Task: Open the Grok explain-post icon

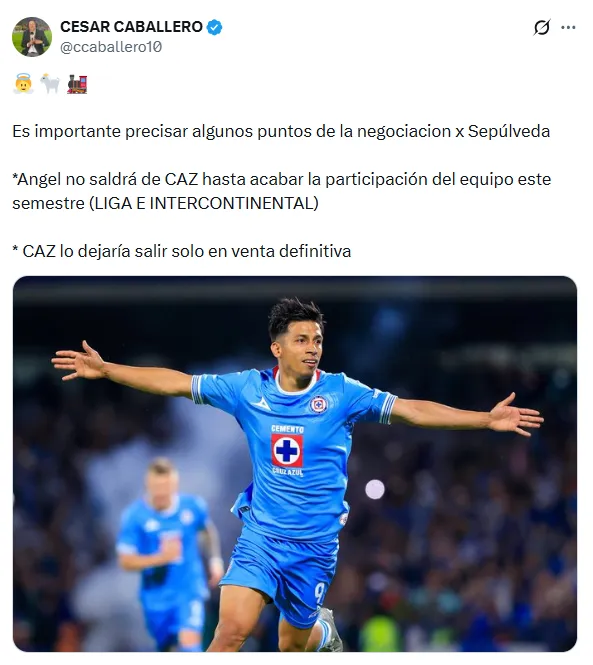Action: (x=542, y=28)
